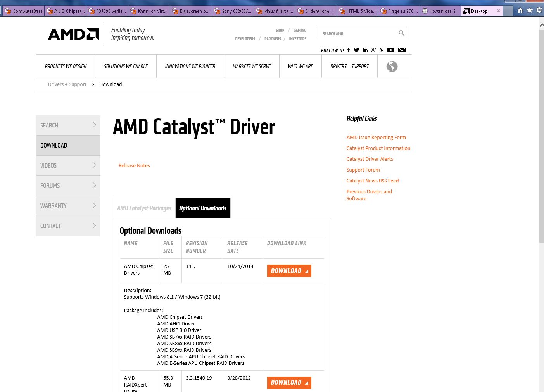Select Download in the sidebar
Screen dimensions: 544x392
tap(68, 145)
